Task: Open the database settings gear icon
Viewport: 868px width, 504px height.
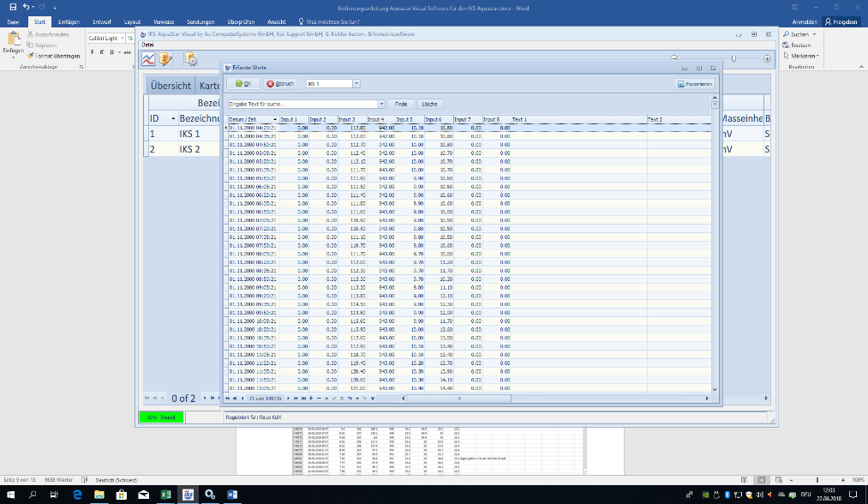Action: coord(191,59)
